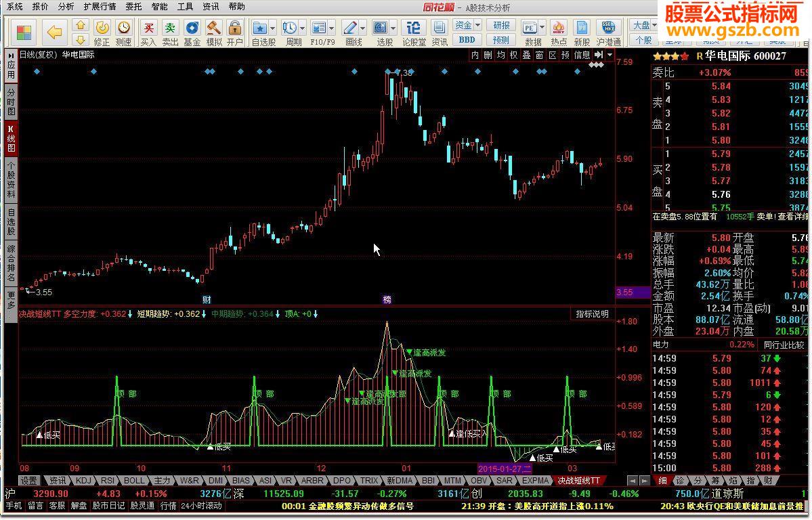
Task: Expand the 数据 PE dropdown arrow
Action: click(542, 28)
